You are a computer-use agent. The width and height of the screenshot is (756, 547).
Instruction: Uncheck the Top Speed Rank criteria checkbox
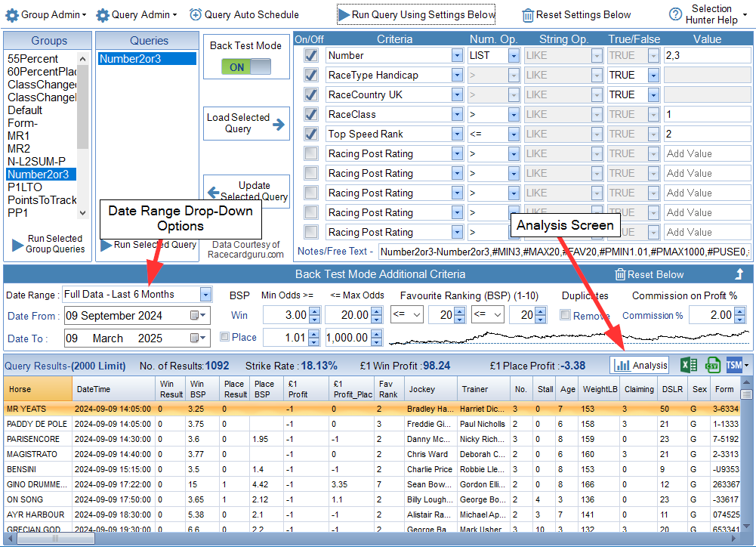click(310, 134)
